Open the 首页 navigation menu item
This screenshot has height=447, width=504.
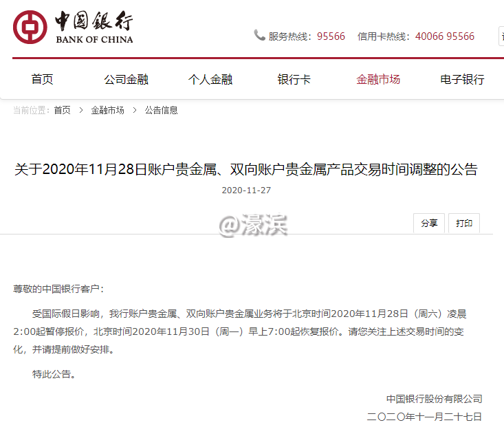coord(42,79)
